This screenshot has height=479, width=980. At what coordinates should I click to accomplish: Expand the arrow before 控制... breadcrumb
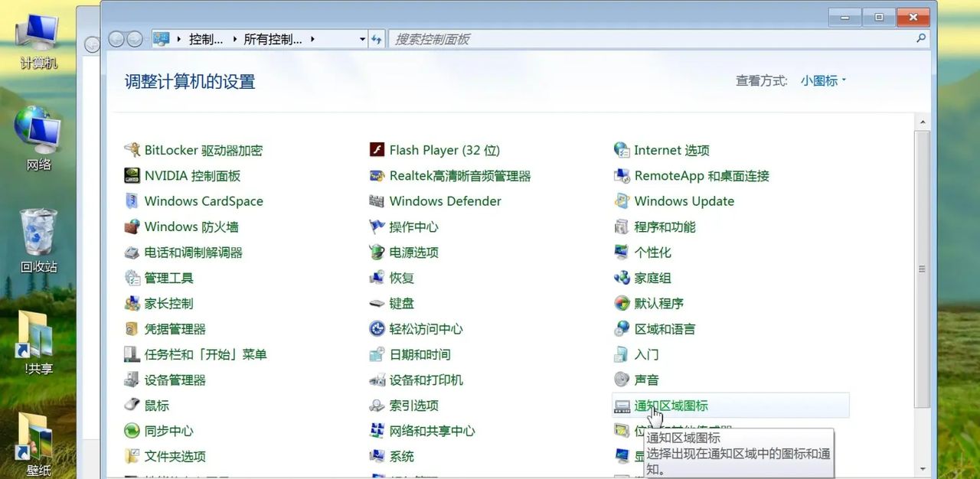click(x=179, y=39)
